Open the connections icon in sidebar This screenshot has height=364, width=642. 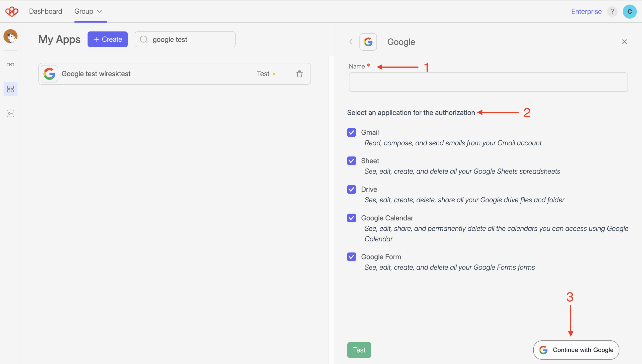pyautogui.click(x=10, y=65)
